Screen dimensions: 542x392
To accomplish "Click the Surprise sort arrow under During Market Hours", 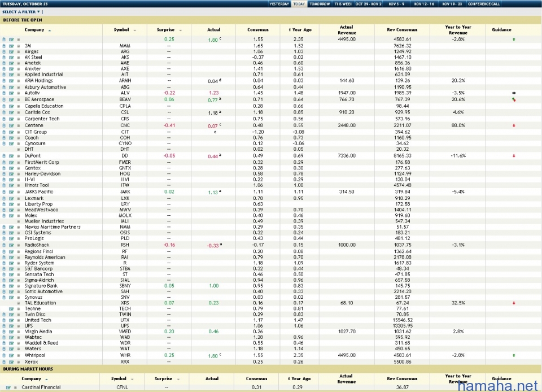I will point(178,379).
